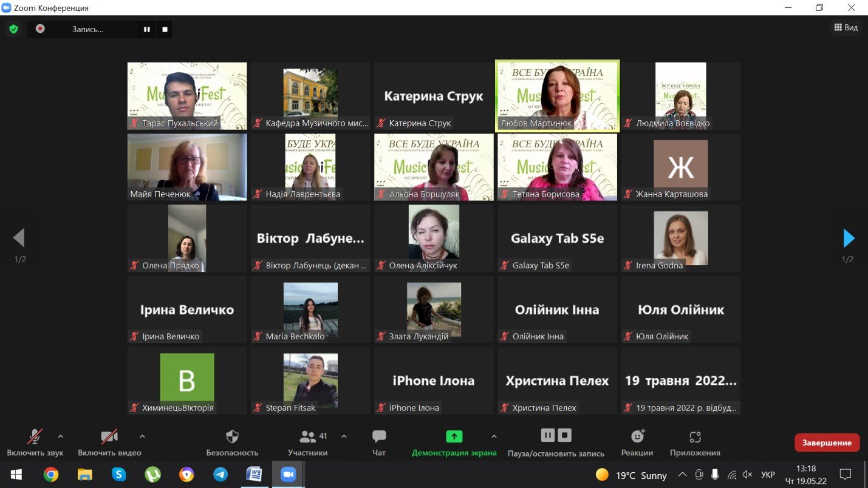Pause recording in top recording bar
Viewport: 868px width, 488px height.
coord(146,29)
